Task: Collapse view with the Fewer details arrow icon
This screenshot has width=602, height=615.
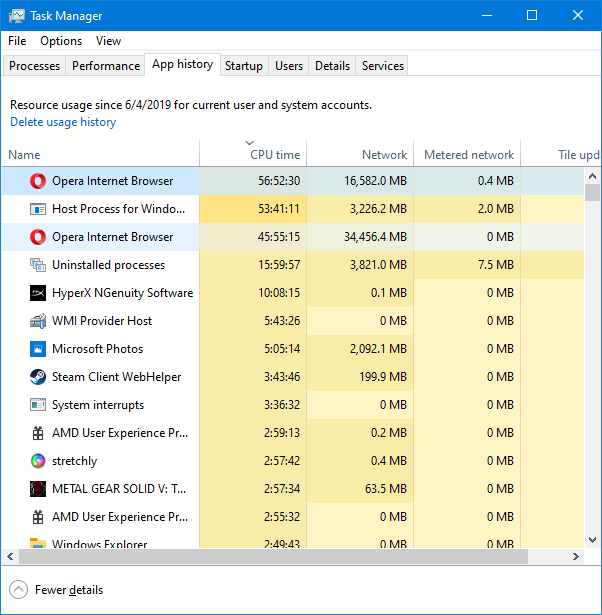Action: tap(18, 590)
